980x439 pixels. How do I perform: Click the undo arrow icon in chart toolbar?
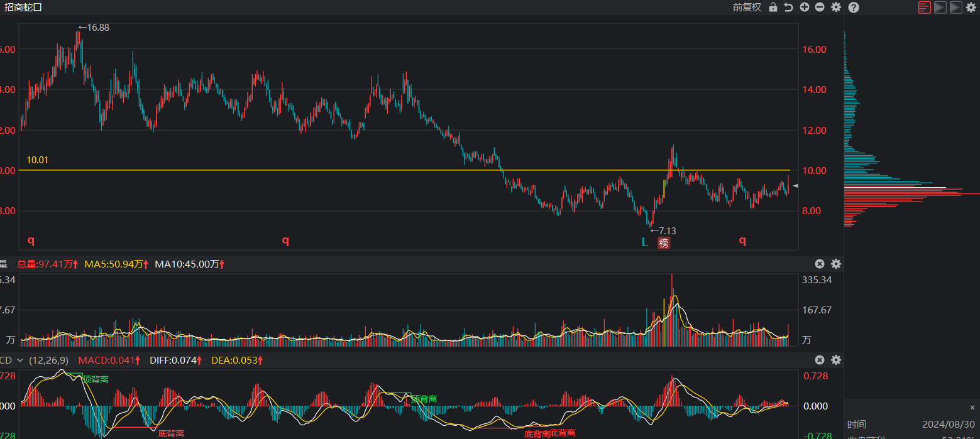pos(788,8)
